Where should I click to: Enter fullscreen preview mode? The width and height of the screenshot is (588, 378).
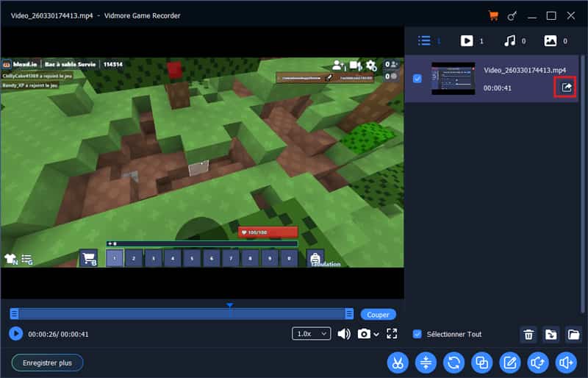pyautogui.click(x=392, y=333)
